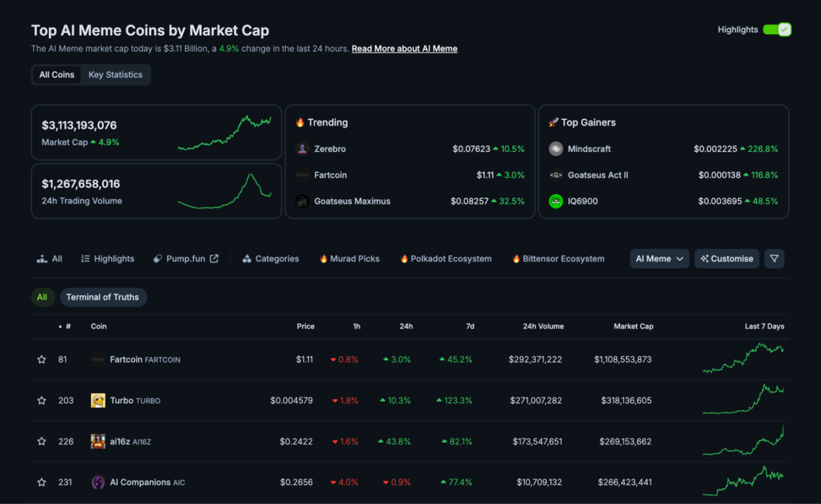Switch to the Key Statistics tab
This screenshot has width=821, height=504.
pos(116,75)
